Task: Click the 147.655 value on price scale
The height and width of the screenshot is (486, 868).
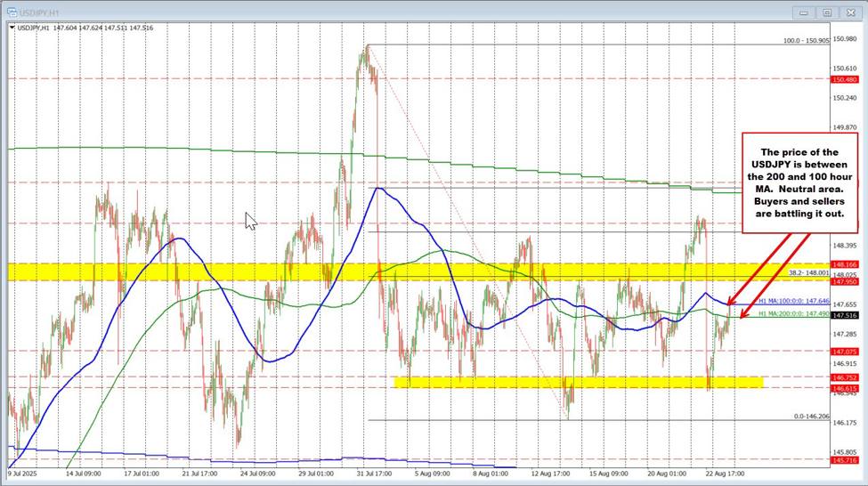Action: [x=845, y=304]
